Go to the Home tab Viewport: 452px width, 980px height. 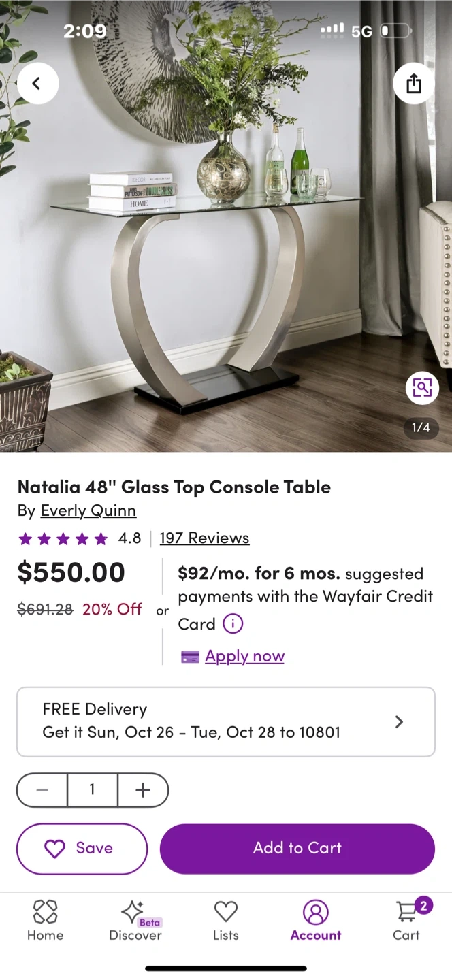(x=45, y=921)
